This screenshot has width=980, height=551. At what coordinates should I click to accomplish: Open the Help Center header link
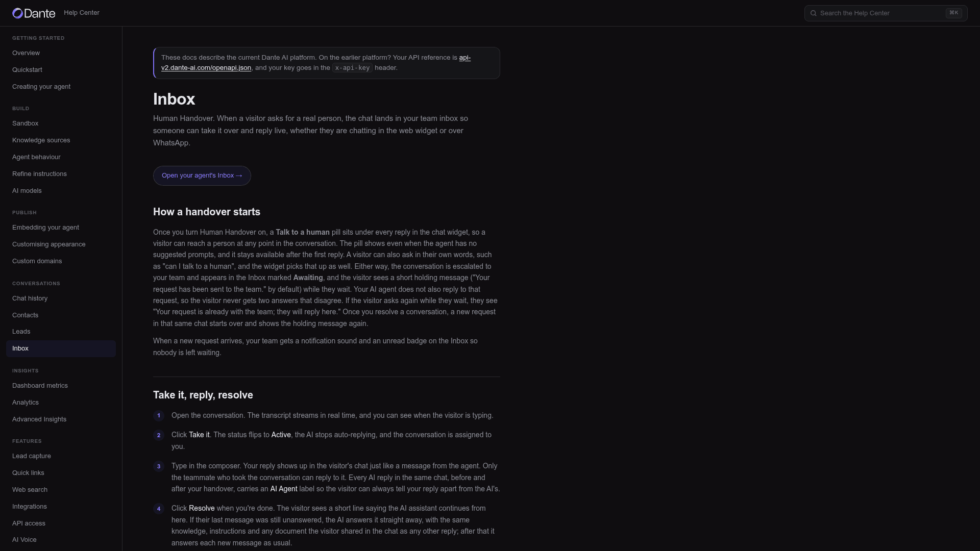[82, 13]
